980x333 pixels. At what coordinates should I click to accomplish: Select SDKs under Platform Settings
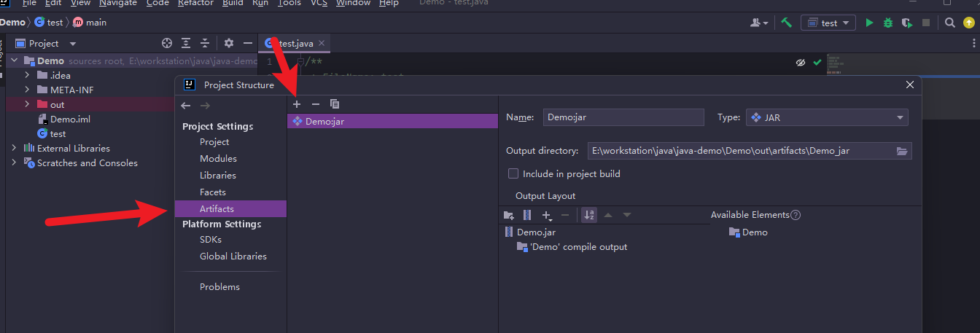tap(211, 240)
